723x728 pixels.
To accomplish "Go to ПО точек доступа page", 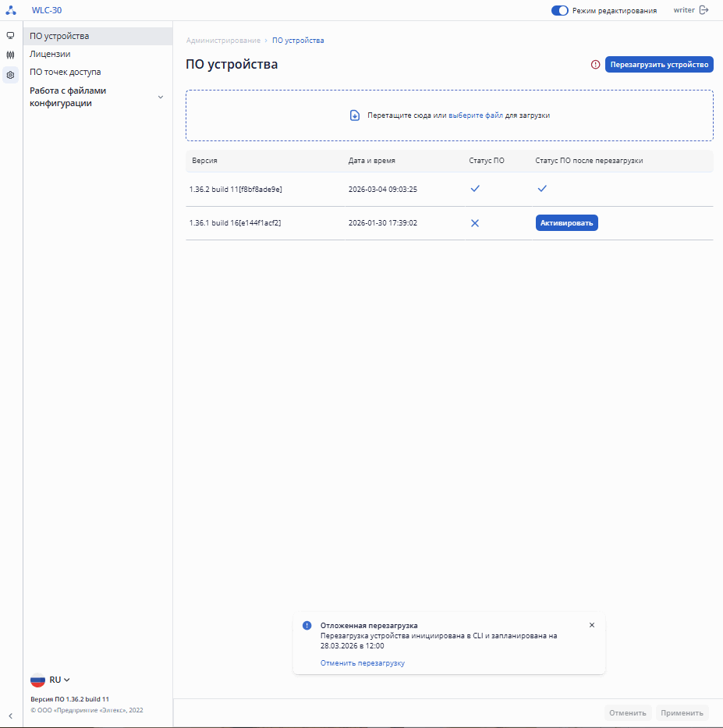I will [x=65, y=72].
